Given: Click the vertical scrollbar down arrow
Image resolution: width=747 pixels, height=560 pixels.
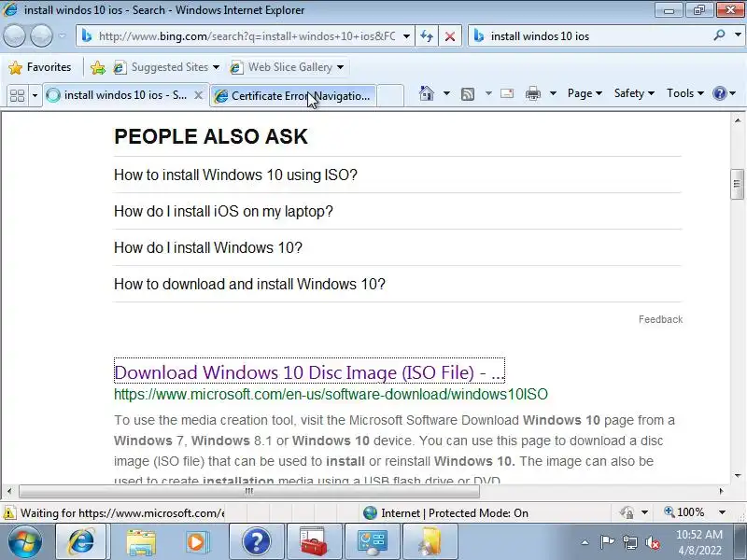Looking at the screenshot, I should pyautogui.click(x=738, y=476).
